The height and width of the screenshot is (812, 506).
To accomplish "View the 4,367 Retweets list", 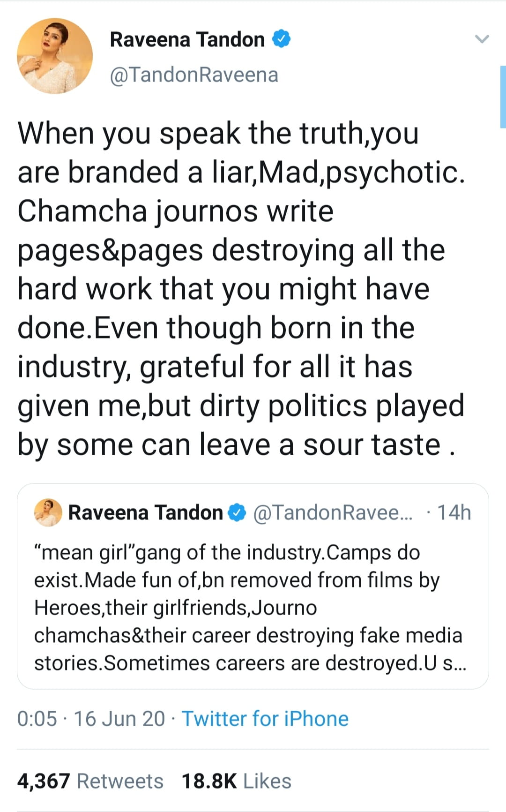I will (43, 782).
